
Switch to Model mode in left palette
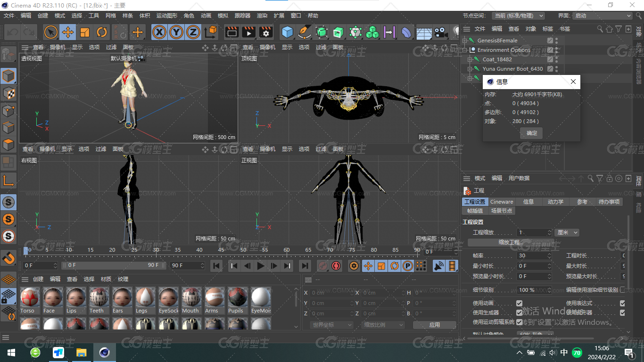pos(8,75)
